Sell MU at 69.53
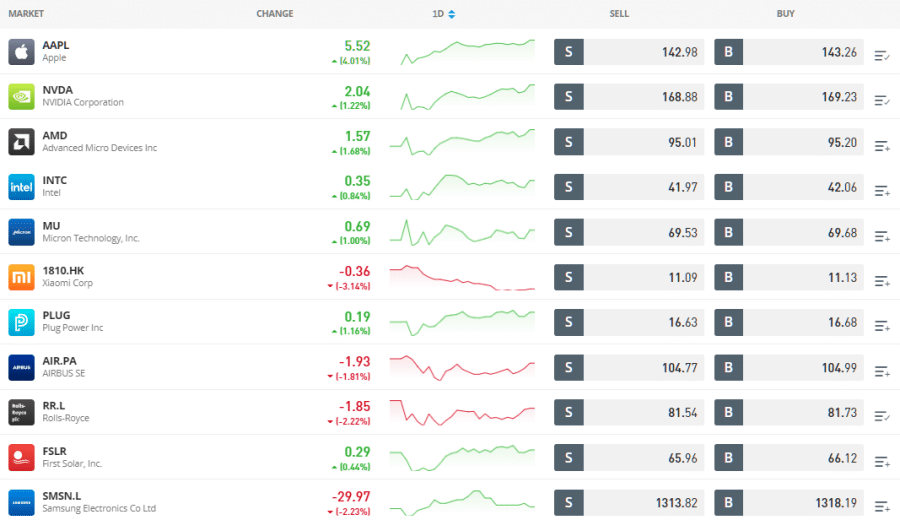Screen dimensions: 900x520 click(629, 232)
